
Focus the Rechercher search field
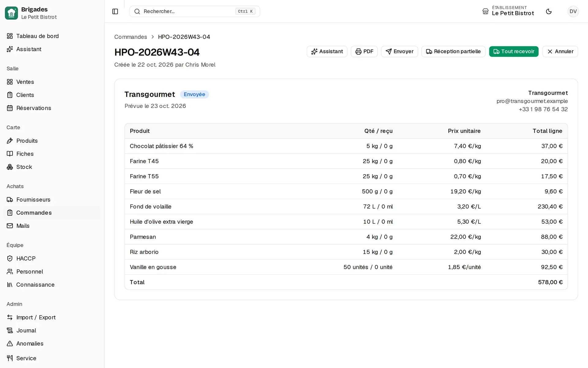point(194,11)
